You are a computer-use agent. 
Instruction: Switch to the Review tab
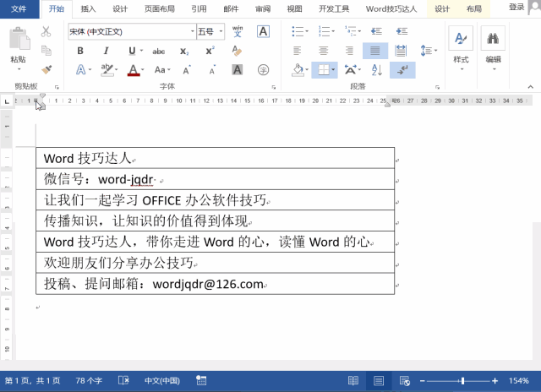click(x=263, y=9)
